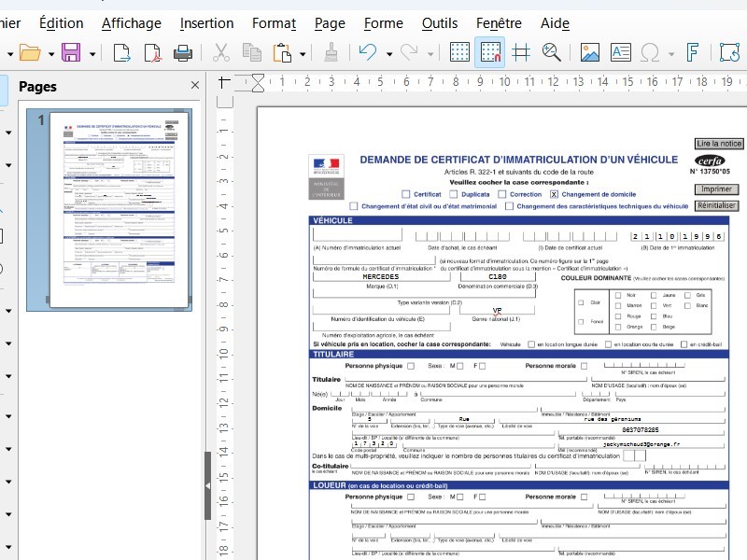Image resolution: width=747 pixels, height=560 pixels.
Task: Open the Affichage menu
Action: [x=131, y=23]
